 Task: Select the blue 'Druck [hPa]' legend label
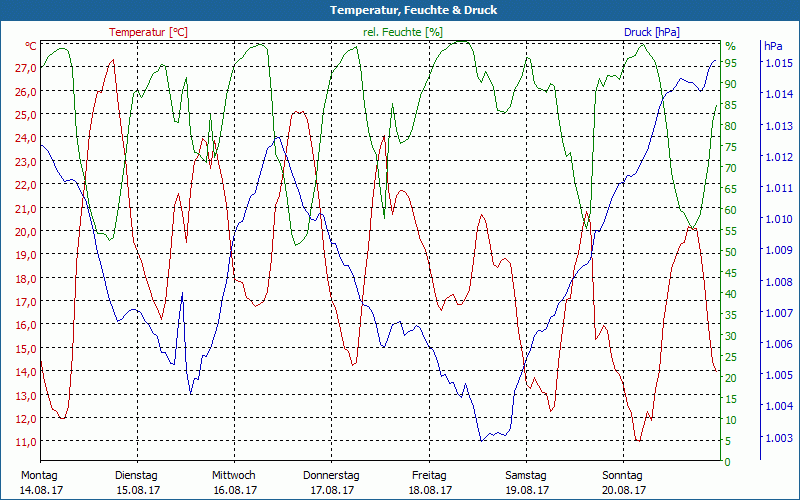pos(652,32)
